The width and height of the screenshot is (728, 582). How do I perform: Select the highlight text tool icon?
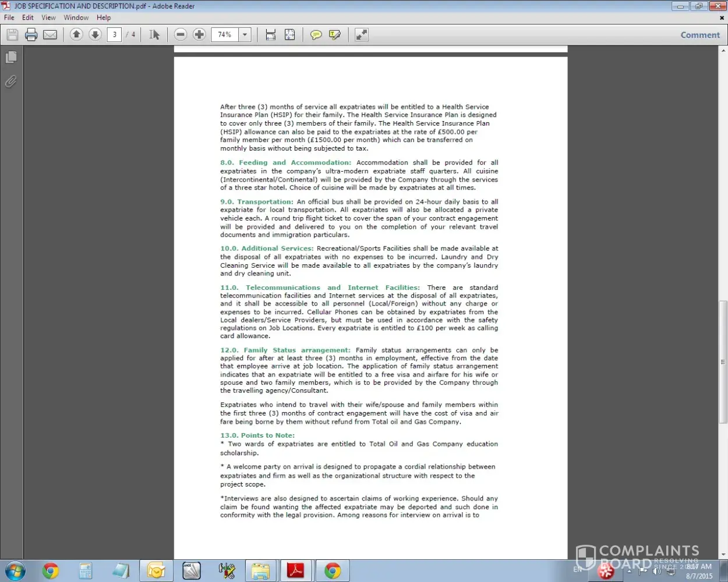pyautogui.click(x=335, y=35)
